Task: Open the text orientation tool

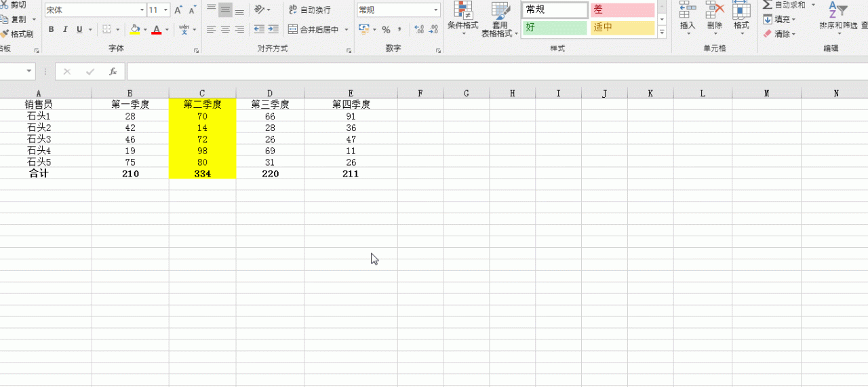Action: point(262,10)
